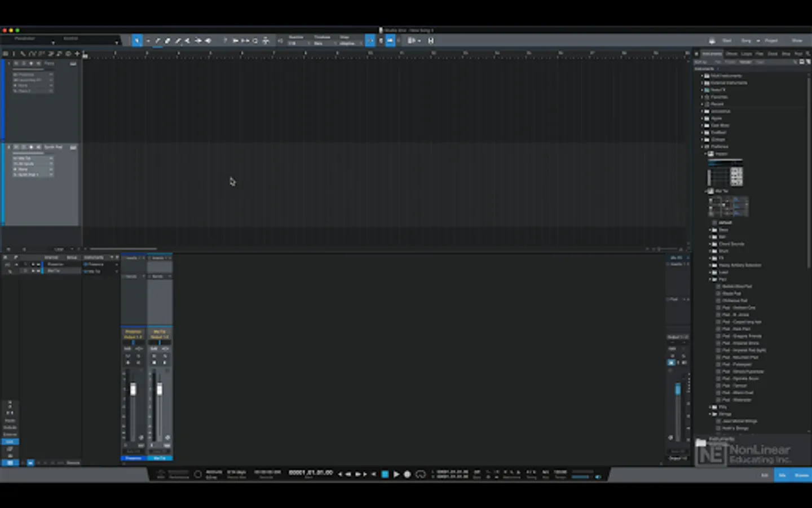This screenshot has width=812, height=508.
Task: Switch to the Song page
Action: click(x=746, y=41)
